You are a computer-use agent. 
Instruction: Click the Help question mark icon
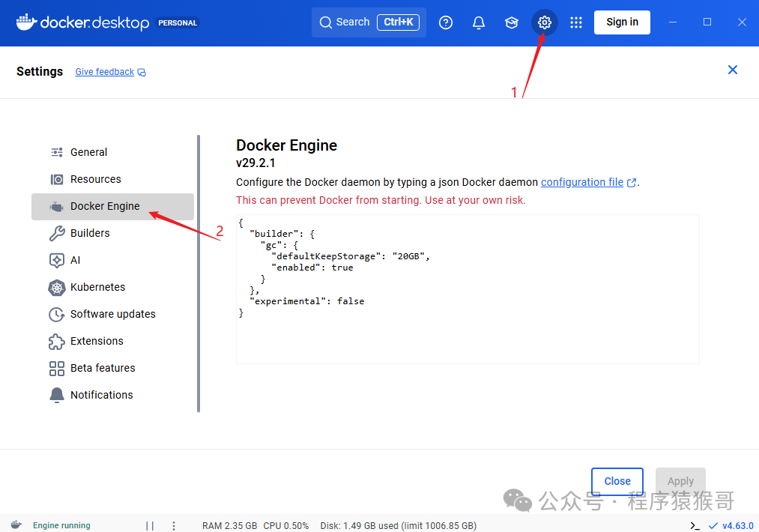446,22
